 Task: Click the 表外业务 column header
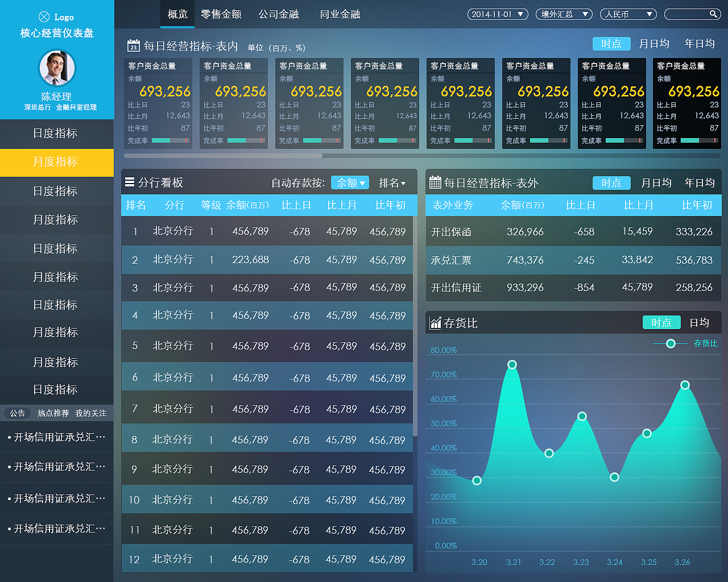click(453, 205)
